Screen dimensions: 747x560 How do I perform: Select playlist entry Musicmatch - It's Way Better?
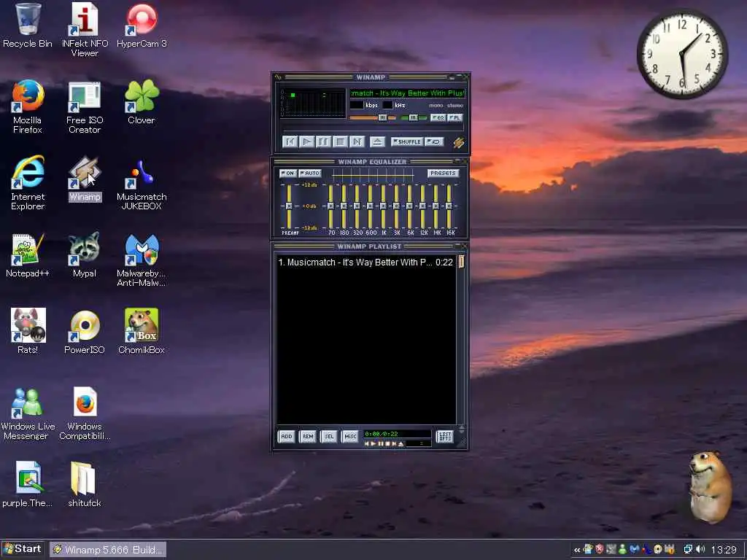tap(365, 262)
